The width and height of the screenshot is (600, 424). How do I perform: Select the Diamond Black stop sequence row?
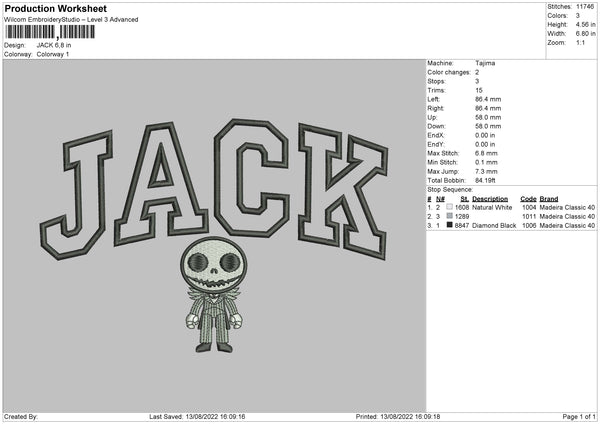[510, 226]
